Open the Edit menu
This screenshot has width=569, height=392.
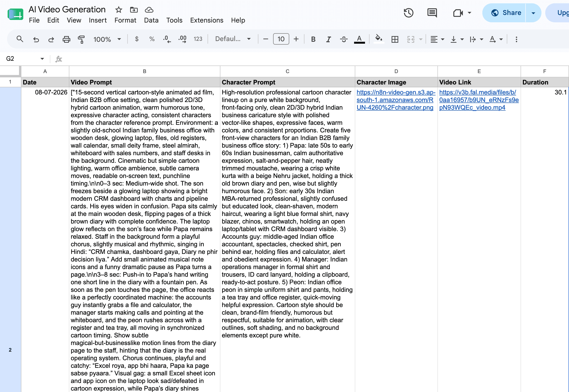53,20
